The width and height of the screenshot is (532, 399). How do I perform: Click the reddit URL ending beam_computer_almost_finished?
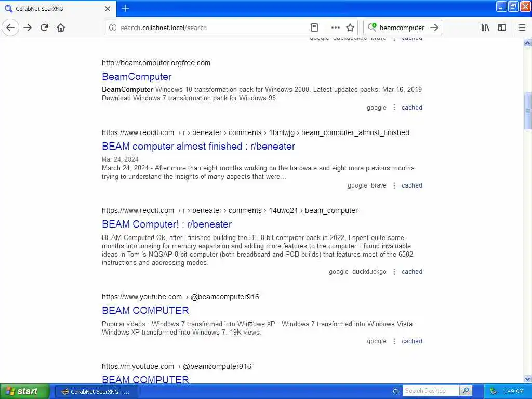[x=256, y=132]
